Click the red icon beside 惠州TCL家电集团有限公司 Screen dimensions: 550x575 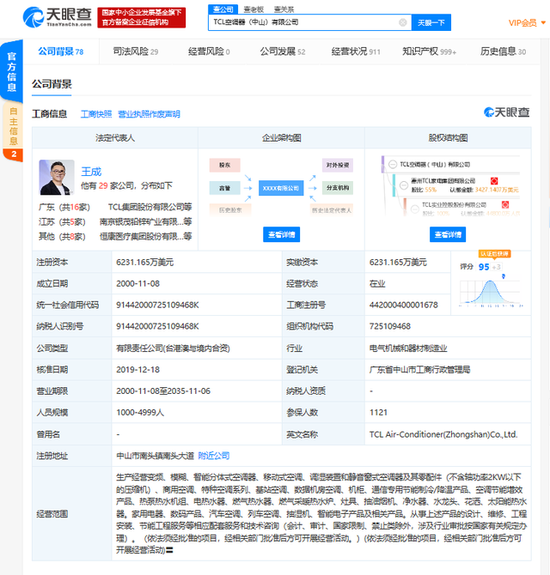(494, 181)
